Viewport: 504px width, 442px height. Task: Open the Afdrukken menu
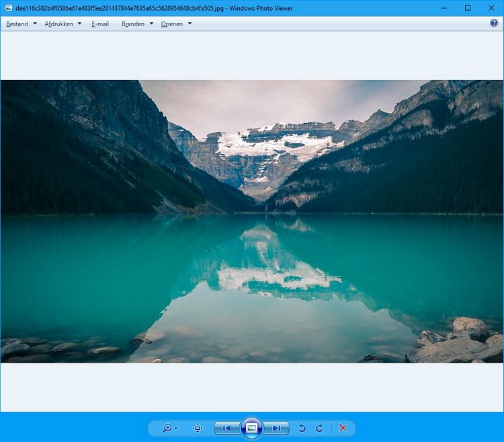tap(58, 24)
